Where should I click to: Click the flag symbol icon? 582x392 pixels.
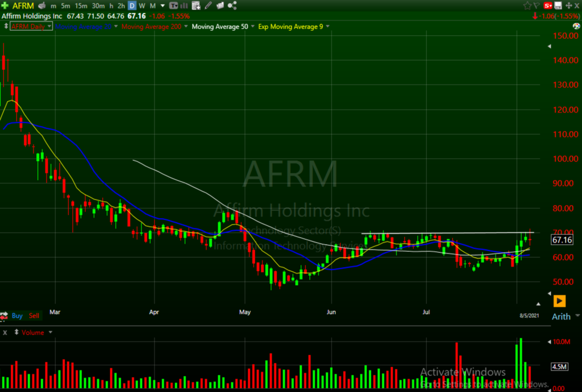tap(537, 6)
